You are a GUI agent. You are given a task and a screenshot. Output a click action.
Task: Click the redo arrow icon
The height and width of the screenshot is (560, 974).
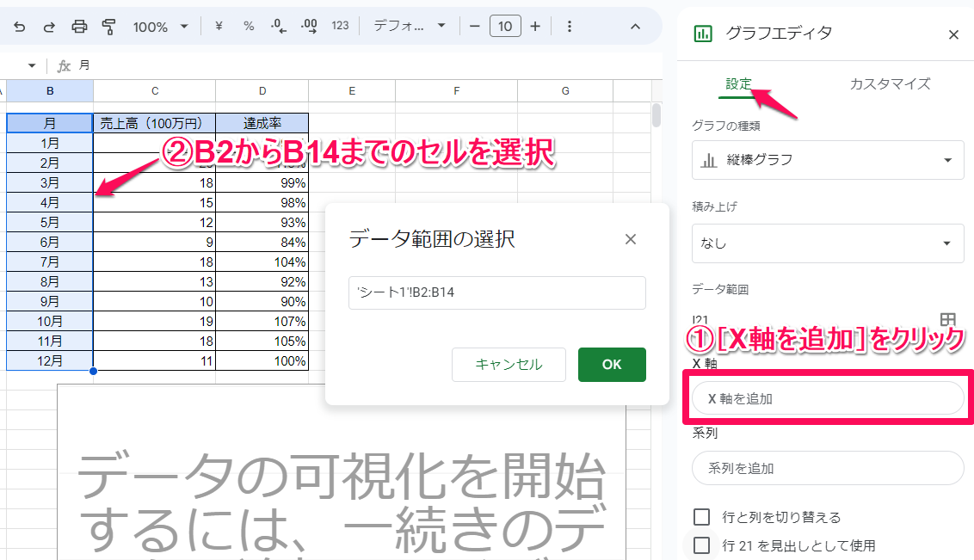click(x=49, y=27)
